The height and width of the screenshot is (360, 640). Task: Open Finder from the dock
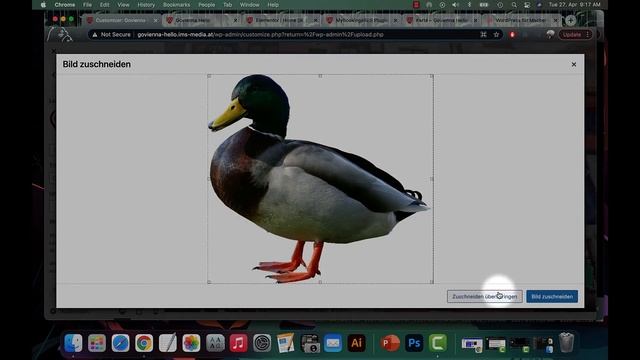pos(73,343)
